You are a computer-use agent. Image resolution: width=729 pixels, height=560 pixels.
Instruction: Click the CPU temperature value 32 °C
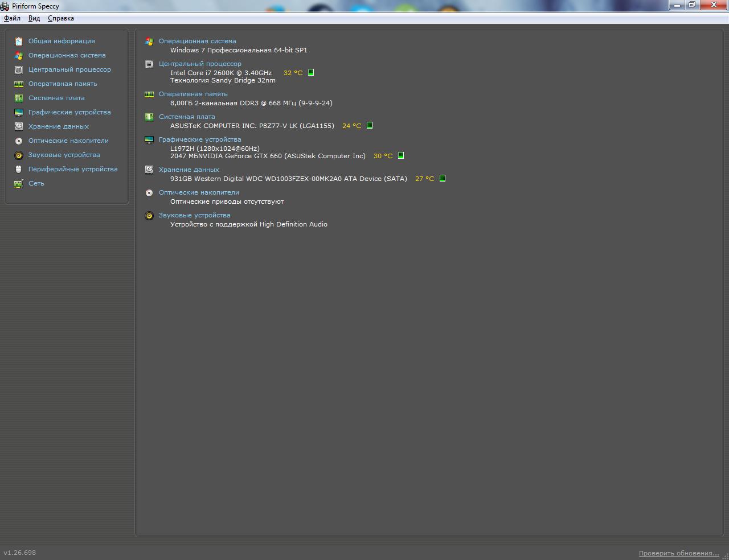coord(293,73)
